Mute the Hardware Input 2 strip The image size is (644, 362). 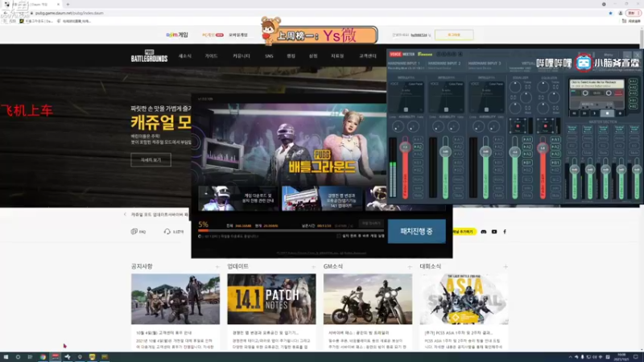[x=458, y=195]
